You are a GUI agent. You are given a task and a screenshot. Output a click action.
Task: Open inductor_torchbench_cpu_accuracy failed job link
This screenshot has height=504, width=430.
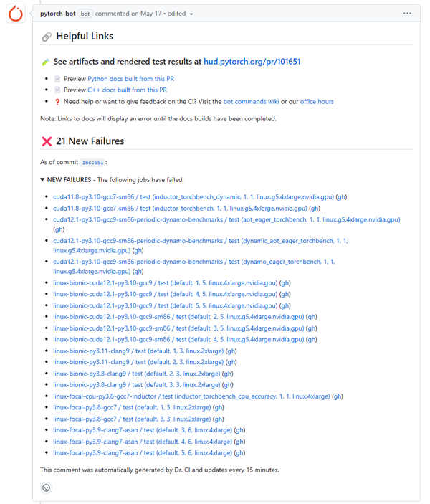pos(191,396)
